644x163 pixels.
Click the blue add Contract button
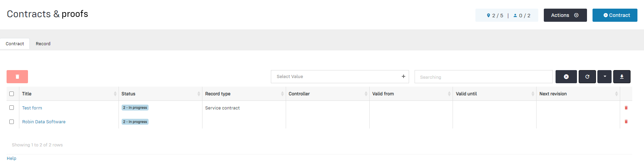615,15
